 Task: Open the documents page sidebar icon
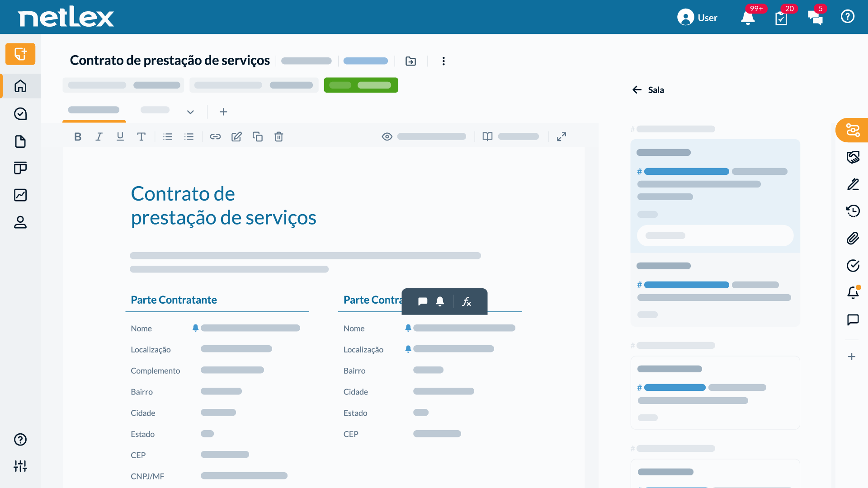(20, 141)
